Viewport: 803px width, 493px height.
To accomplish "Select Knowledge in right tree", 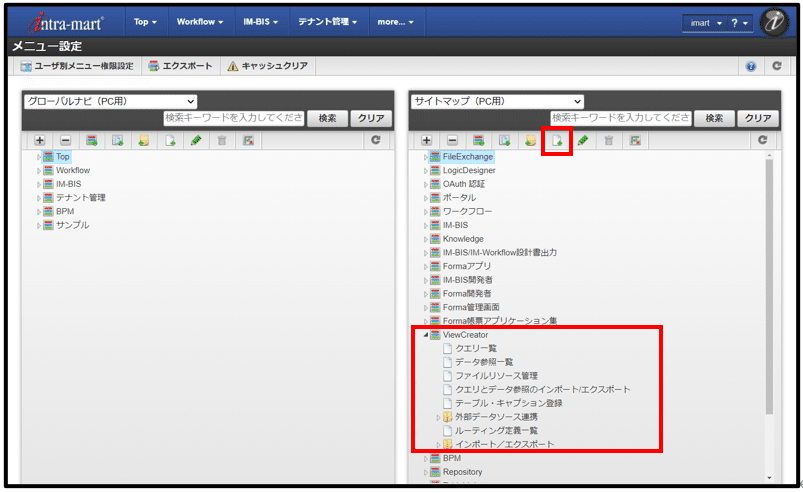I will (463, 239).
